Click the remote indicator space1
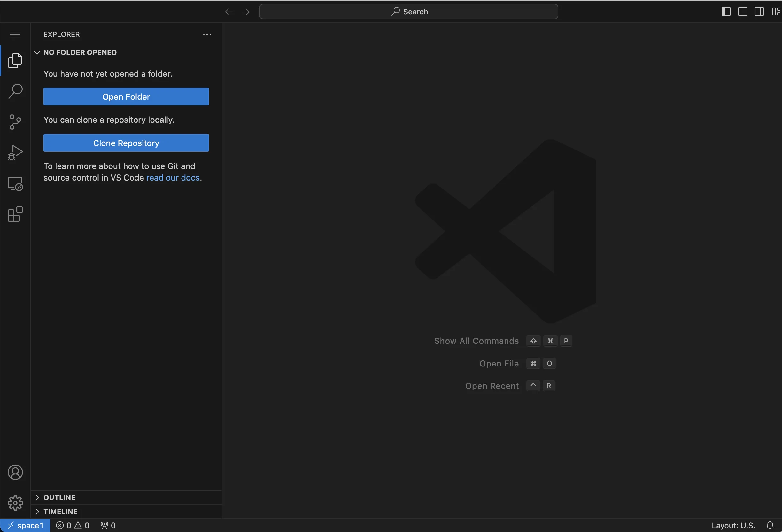Image resolution: width=782 pixels, height=532 pixels. coord(25,525)
